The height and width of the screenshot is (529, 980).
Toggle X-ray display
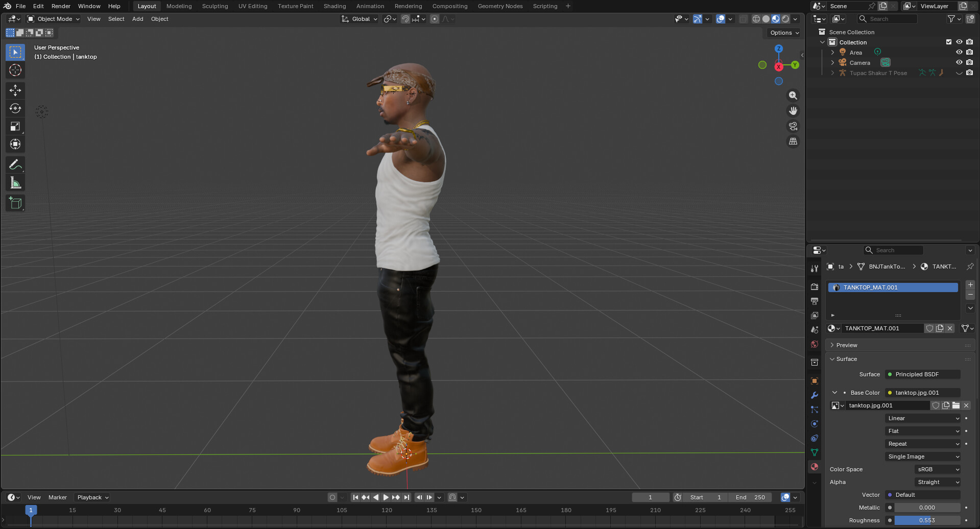tap(744, 19)
